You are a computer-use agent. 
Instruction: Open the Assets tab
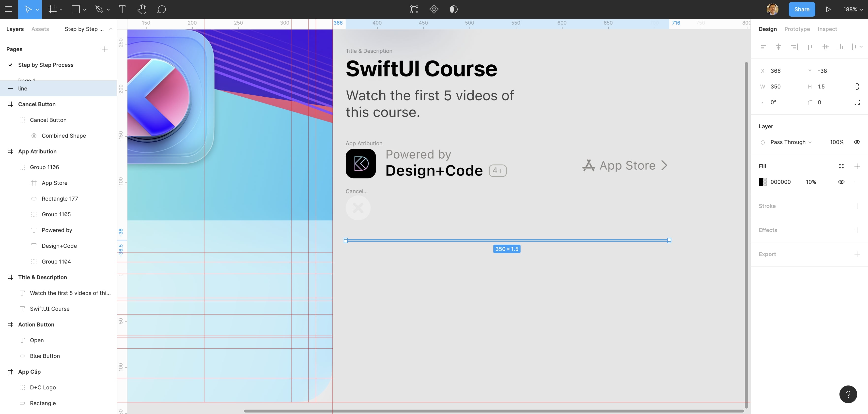(x=40, y=29)
